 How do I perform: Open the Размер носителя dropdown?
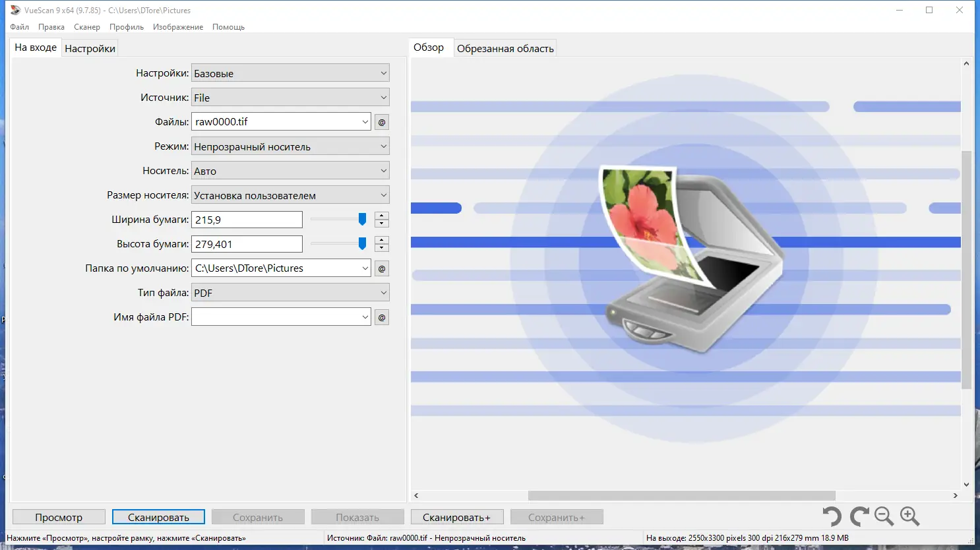click(290, 195)
